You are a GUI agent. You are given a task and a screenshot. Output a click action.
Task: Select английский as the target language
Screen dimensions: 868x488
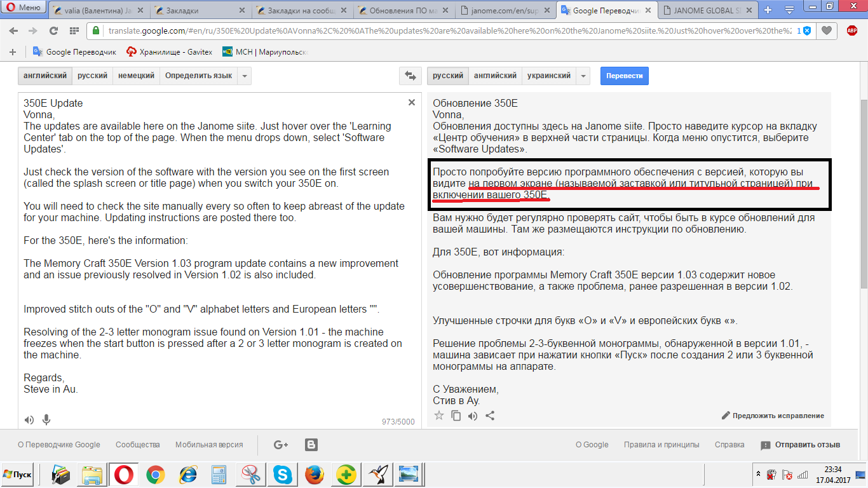coord(495,76)
